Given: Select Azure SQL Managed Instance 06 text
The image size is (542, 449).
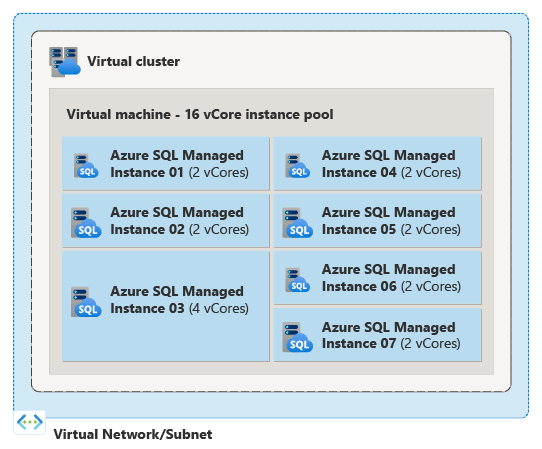Looking at the screenshot, I should click(391, 278).
